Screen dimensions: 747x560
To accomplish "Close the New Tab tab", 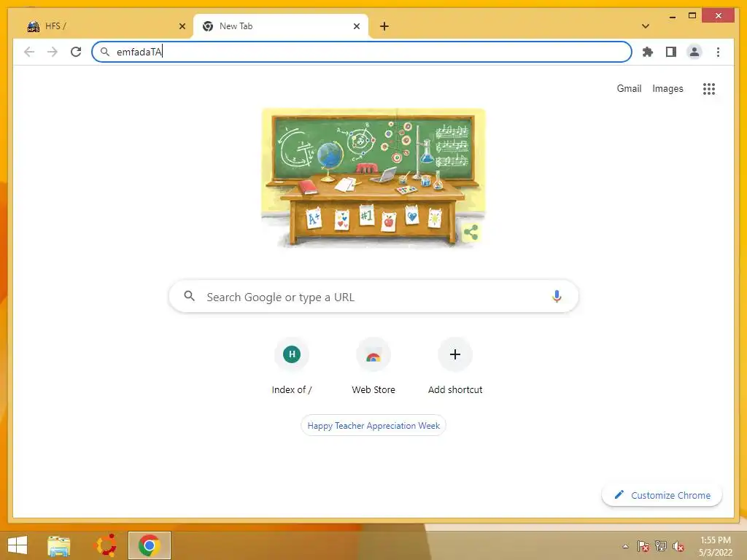I will pos(356,26).
